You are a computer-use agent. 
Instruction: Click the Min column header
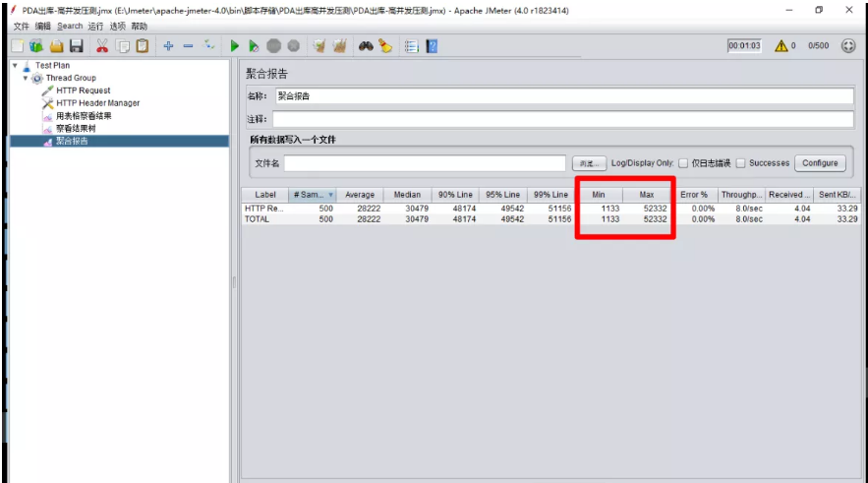point(599,195)
